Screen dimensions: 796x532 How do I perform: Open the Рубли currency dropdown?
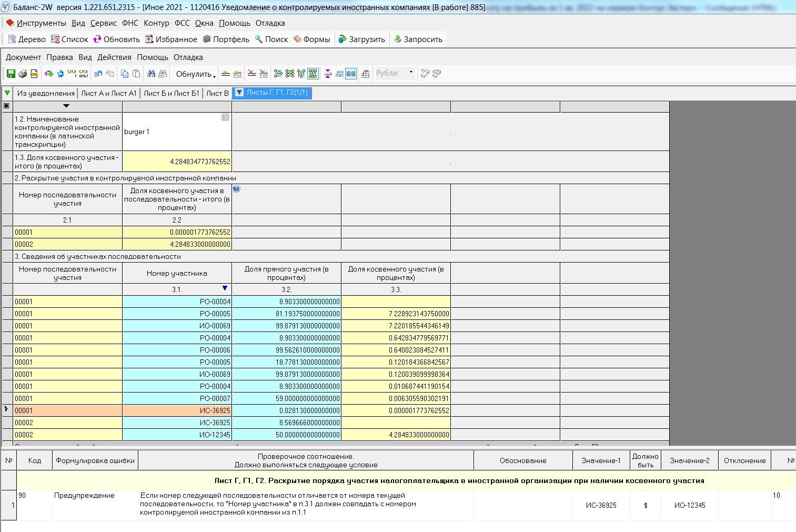pyautogui.click(x=411, y=73)
